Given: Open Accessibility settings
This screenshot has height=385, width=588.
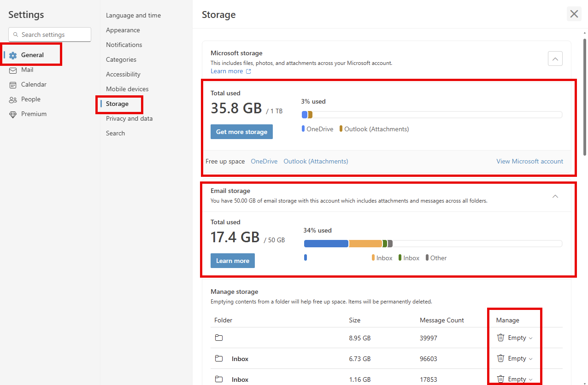Looking at the screenshot, I should 123,74.
